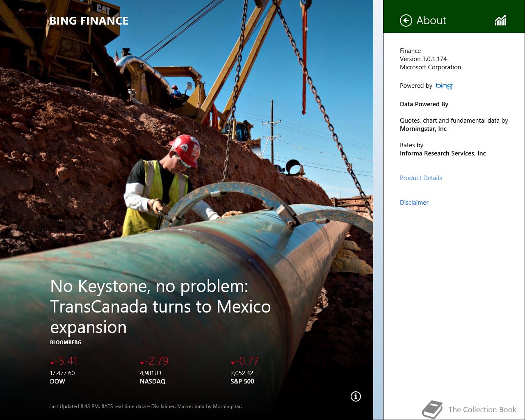The image size is (525, 420).
Task: Select the S&P 500 index quote
Action: (x=244, y=371)
